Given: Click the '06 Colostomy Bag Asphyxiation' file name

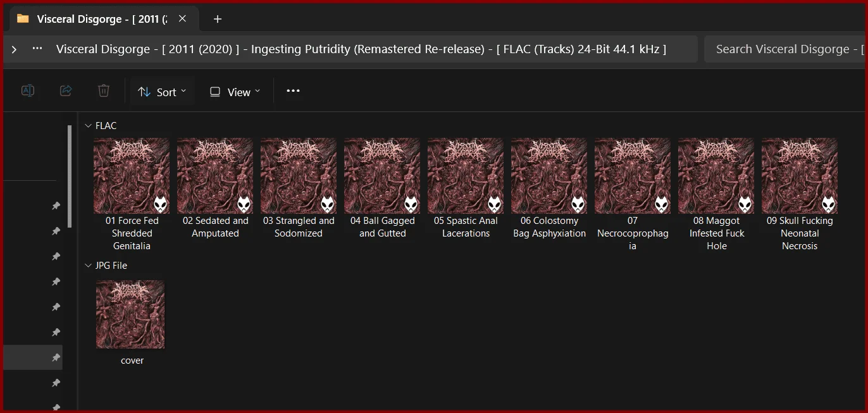Looking at the screenshot, I should click(x=549, y=227).
